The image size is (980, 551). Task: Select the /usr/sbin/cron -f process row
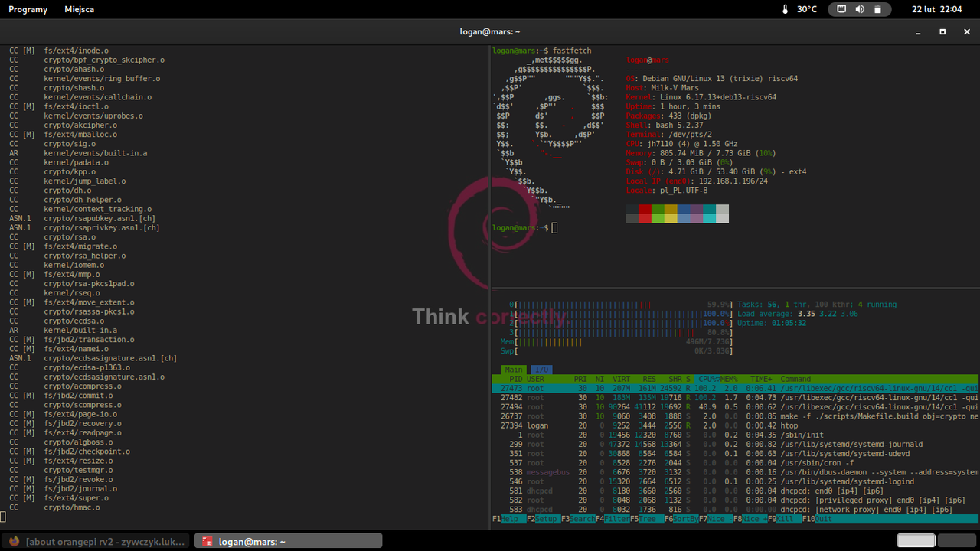pos(735,463)
